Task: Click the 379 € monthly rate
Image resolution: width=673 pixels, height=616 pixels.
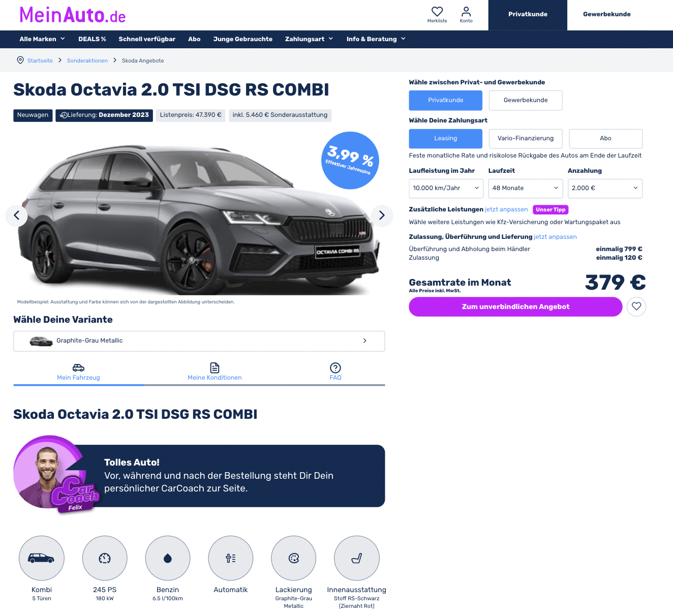Action: click(x=616, y=283)
